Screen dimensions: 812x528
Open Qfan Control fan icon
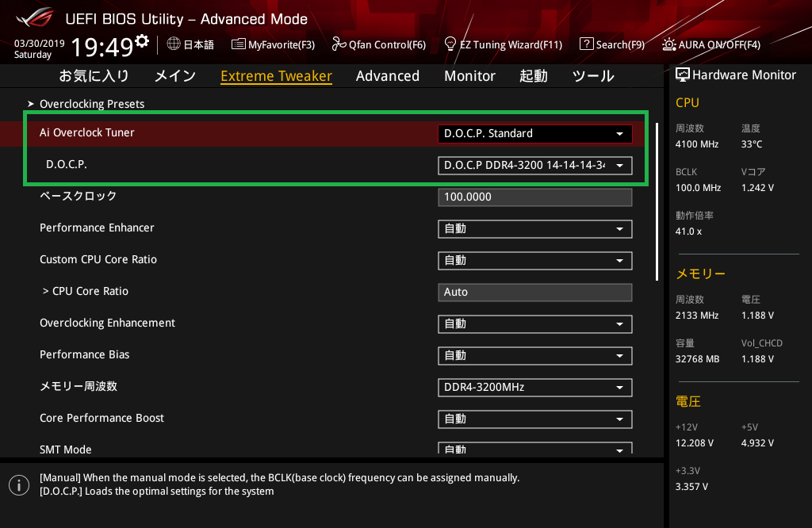pos(339,44)
